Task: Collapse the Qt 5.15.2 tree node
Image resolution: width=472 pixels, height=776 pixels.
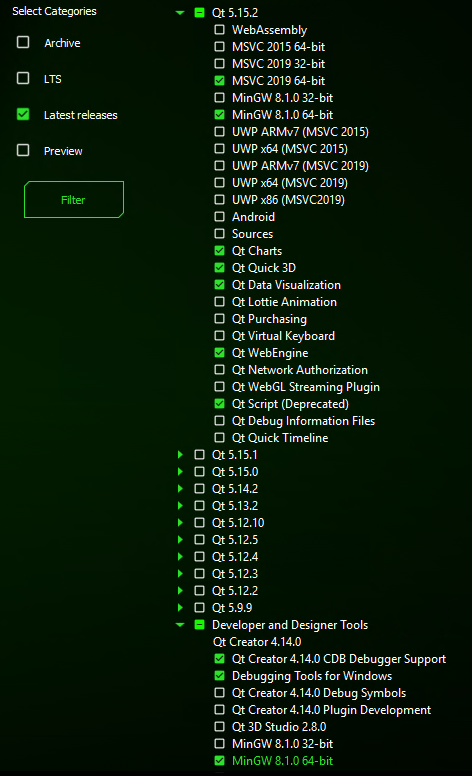Action: pyautogui.click(x=180, y=13)
